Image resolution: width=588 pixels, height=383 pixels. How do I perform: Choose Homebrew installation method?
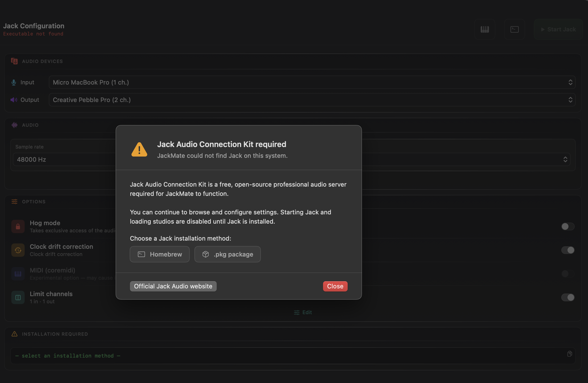pyautogui.click(x=159, y=254)
